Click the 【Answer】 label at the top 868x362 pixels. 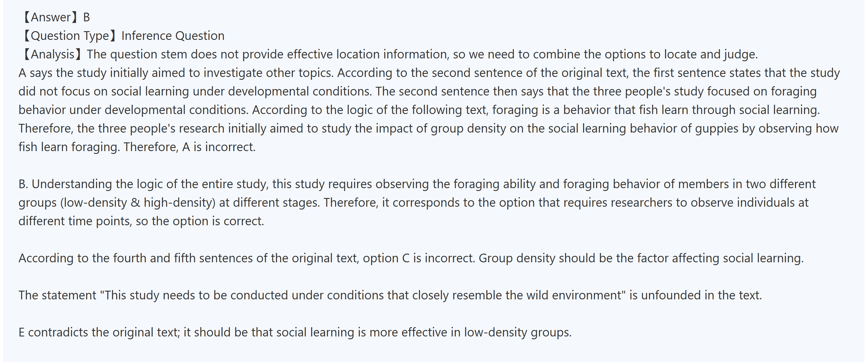pos(48,17)
